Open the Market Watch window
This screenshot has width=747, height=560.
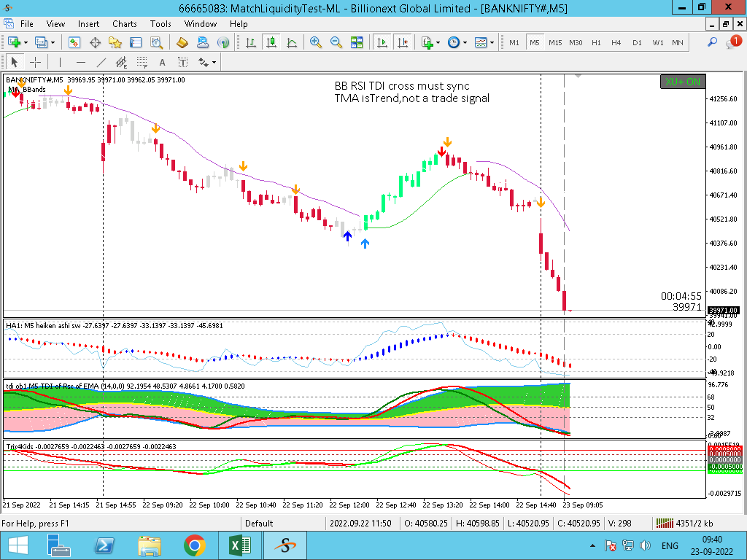(74, 42)
